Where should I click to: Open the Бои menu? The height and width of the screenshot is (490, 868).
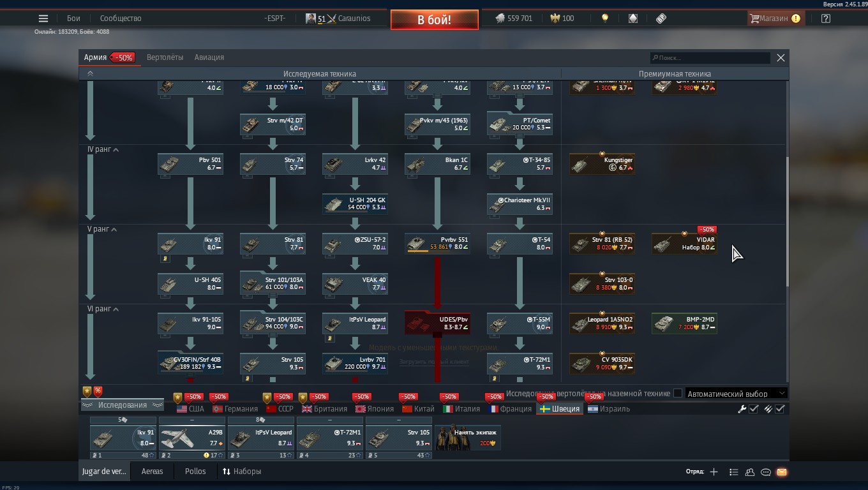tap(73, 19)
